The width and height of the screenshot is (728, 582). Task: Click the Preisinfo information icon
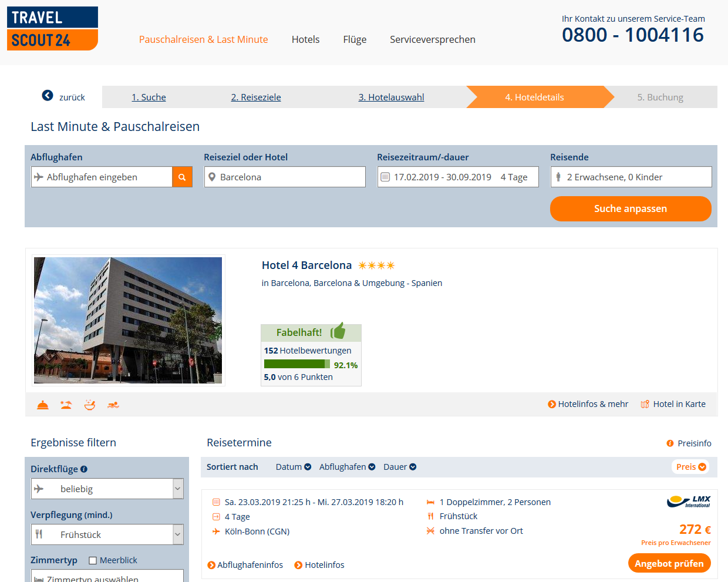click(x=670, y=443)
